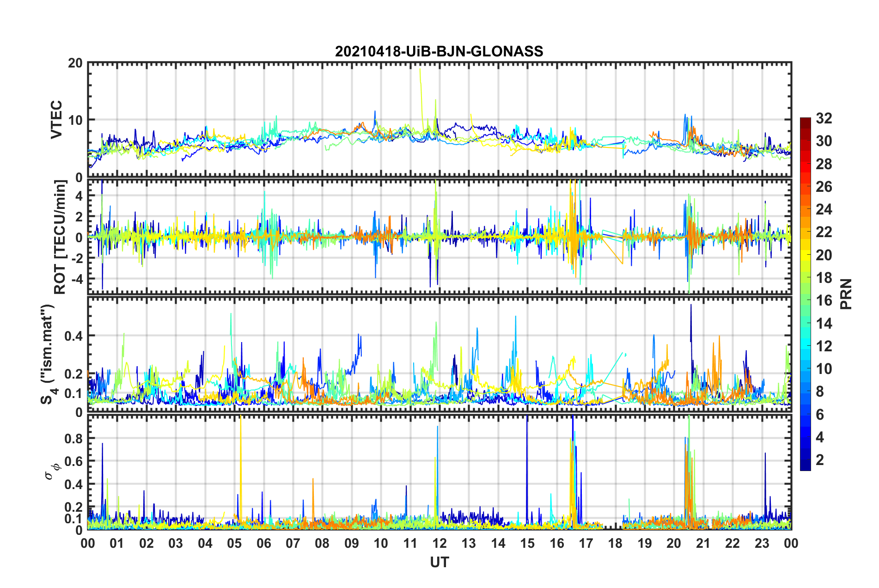Viewport: 879px width, 588px height.
Task: Click x-axis hour tick 15
Action: pos(527,543)
